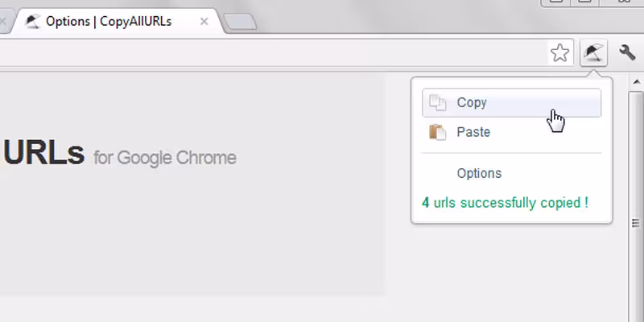Open a new tab with the new-tab button
The height and width of the screenshot is (322, 644).
[240, 22]
